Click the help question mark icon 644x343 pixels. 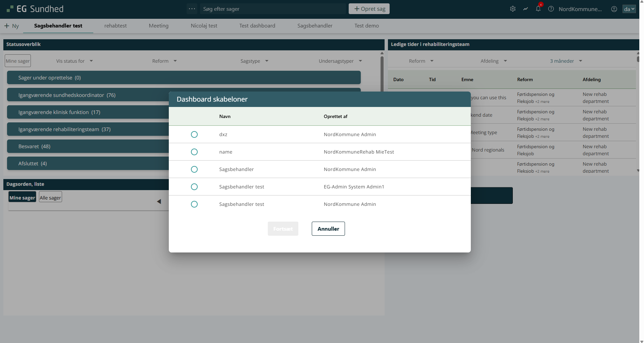pos(551,9)
